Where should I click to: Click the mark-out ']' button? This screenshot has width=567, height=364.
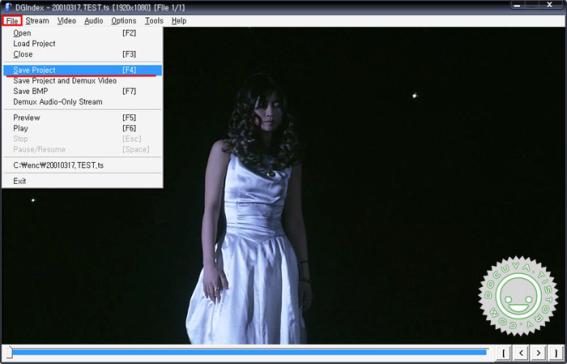pyautogui.click(x=555, y=353)
